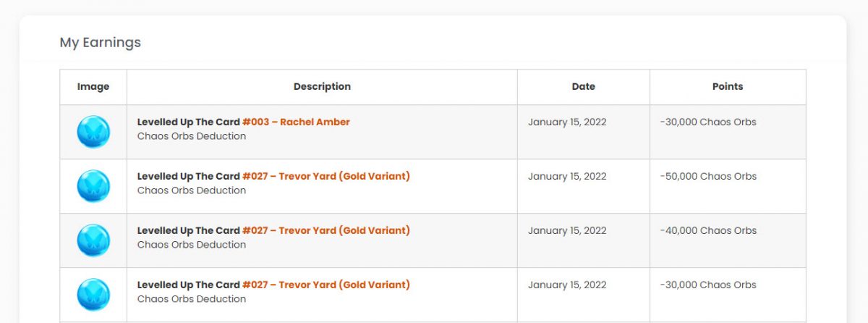
Task: Click the Description column header
Action: pos(322,87)
